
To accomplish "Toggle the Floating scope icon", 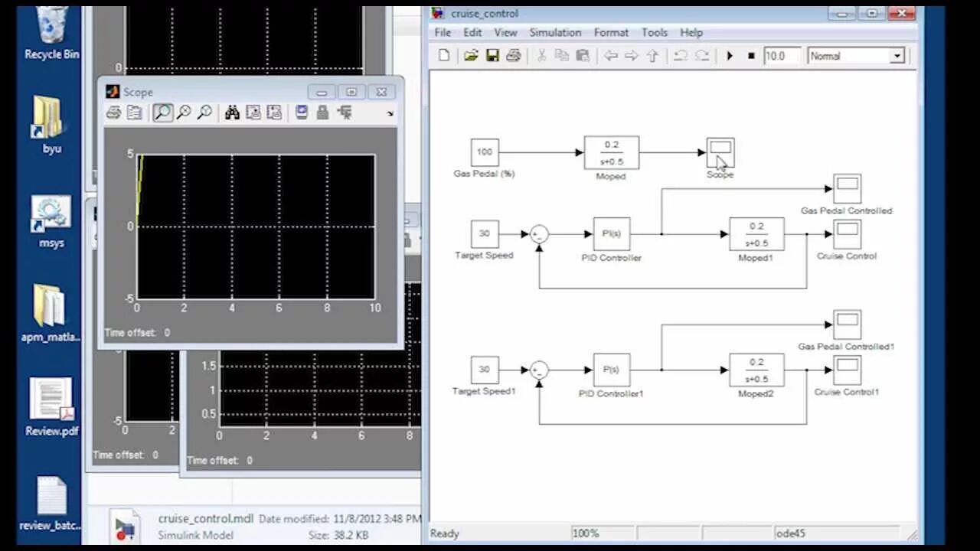I will (302, 113).
